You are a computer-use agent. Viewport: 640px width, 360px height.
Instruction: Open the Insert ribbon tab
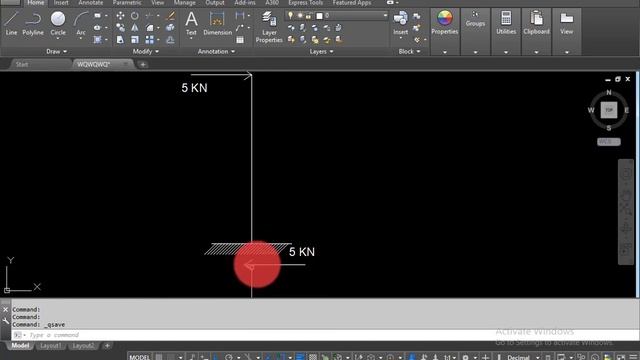coord(61,3)
